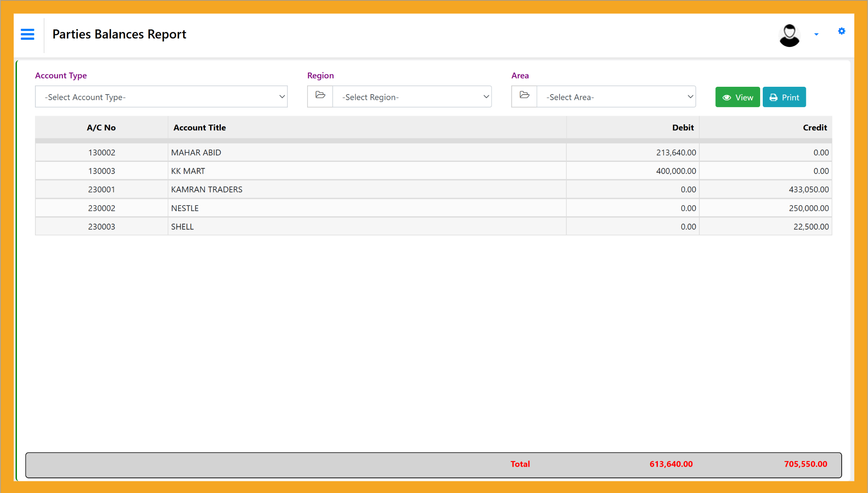Click the Account Title column header
Viewport: 868px width, 493px height.
[199, 127]
